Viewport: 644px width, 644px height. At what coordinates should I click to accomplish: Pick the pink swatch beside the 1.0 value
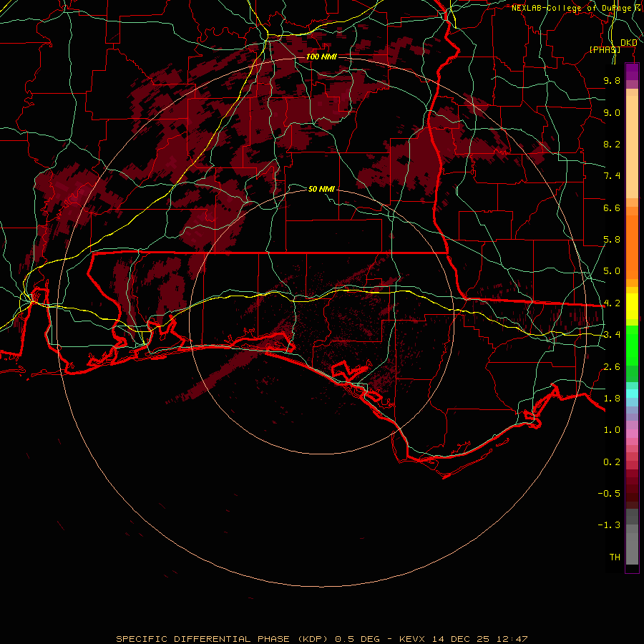632,434
